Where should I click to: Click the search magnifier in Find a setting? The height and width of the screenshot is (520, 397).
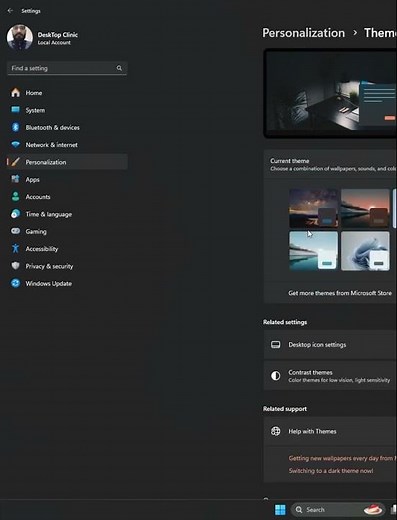[119, 68]
